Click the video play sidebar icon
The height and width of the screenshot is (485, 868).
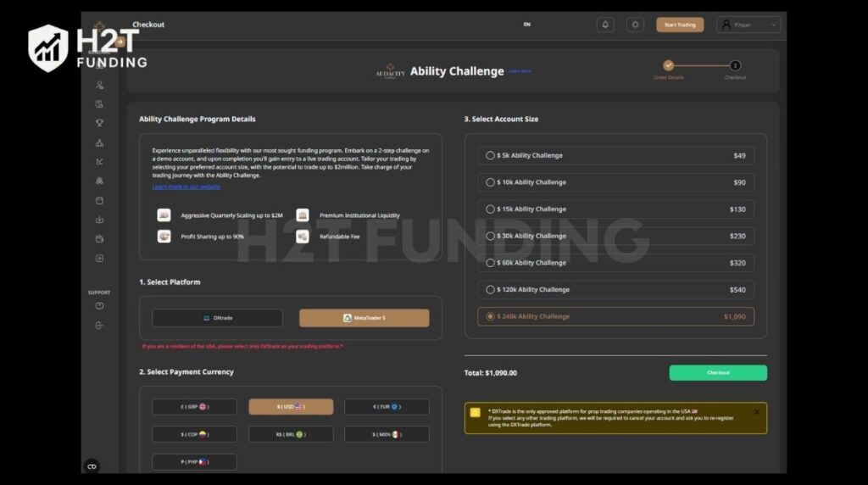100,258
